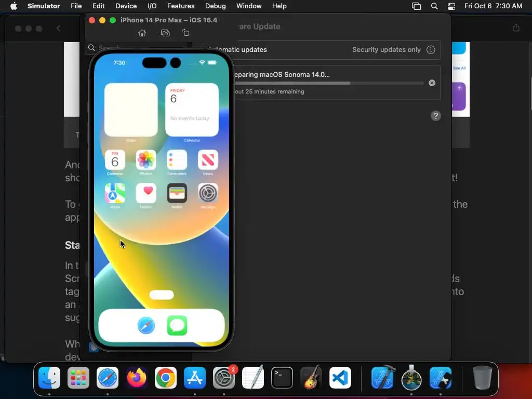Open the Features menu
Screen dimensions: 532x399
[181, 6]
